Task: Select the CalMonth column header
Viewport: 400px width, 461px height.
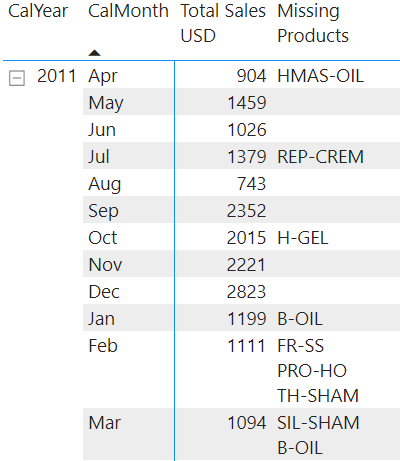Action: [x=128, y=11]
